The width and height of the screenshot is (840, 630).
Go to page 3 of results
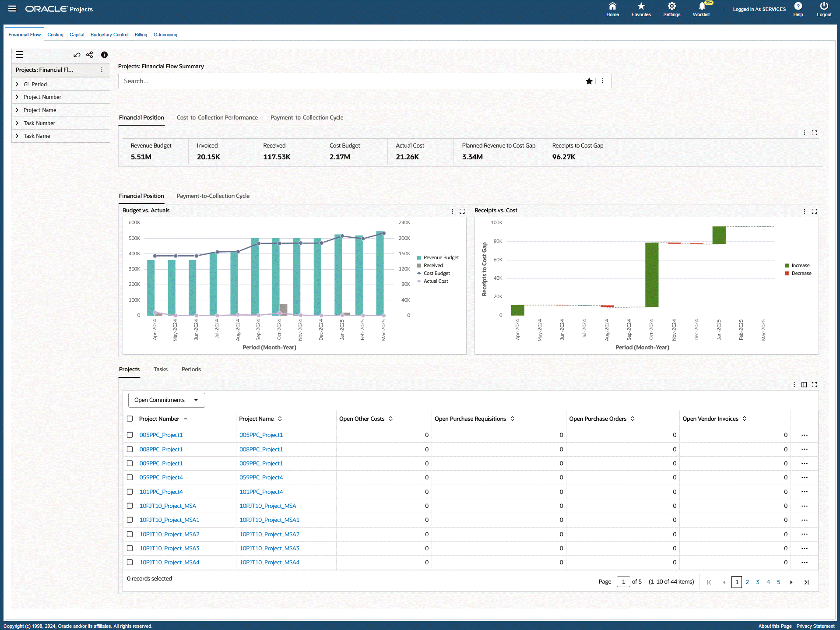pyautogui.click(x=758, y=582)
